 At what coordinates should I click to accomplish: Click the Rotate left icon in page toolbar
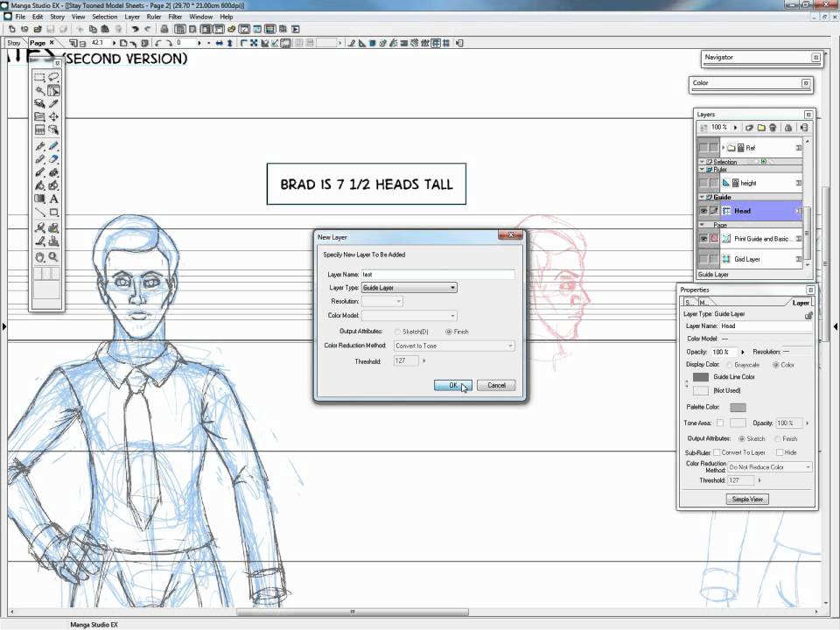pyautogui.click(x=158, y=43)
